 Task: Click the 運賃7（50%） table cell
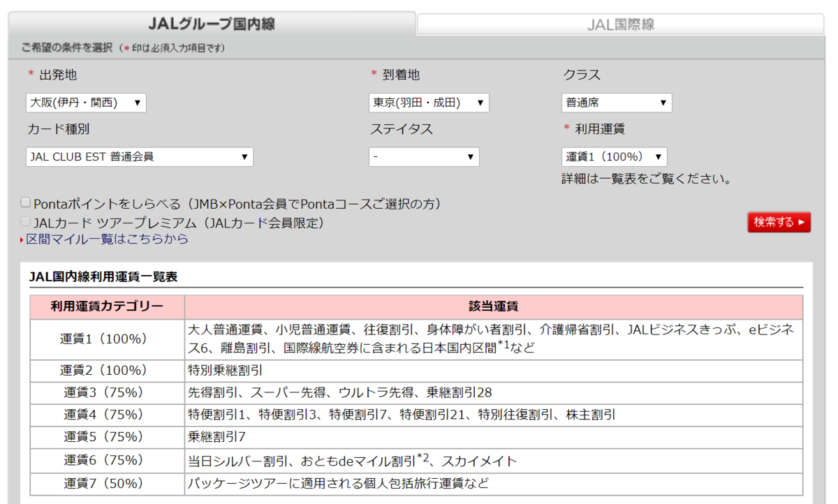(108, 483)
